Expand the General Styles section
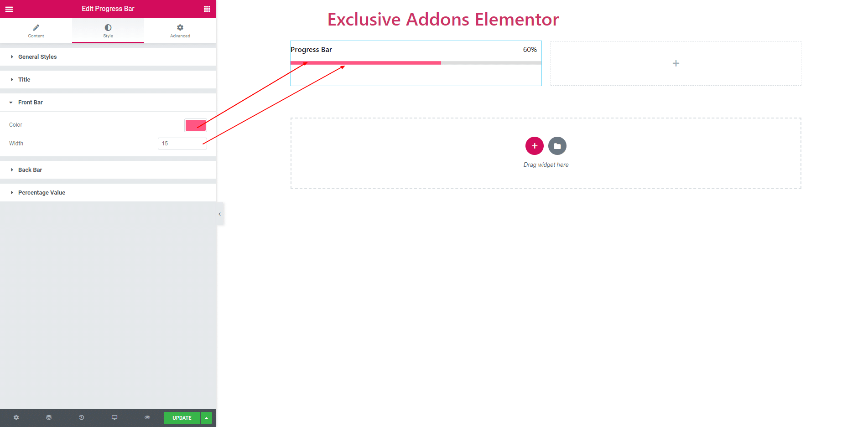 pyautogui.click(x=108, y=57)
